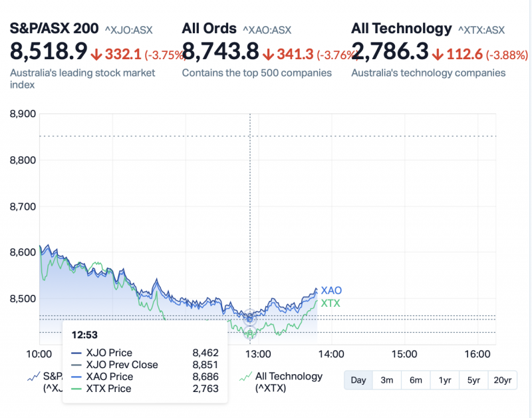
Task: Toggle the All Technology legend line icon
Action: (245, 377)
